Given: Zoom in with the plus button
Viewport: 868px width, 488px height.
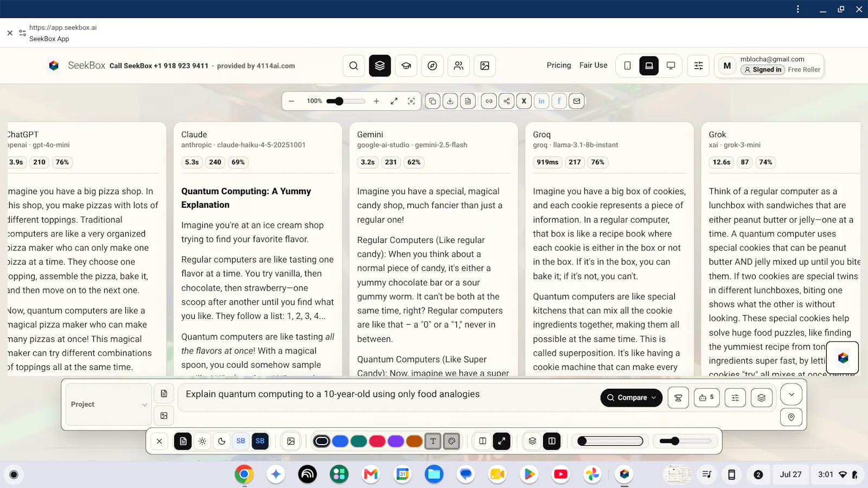Looking at the screenshot, I should [376, 101].
